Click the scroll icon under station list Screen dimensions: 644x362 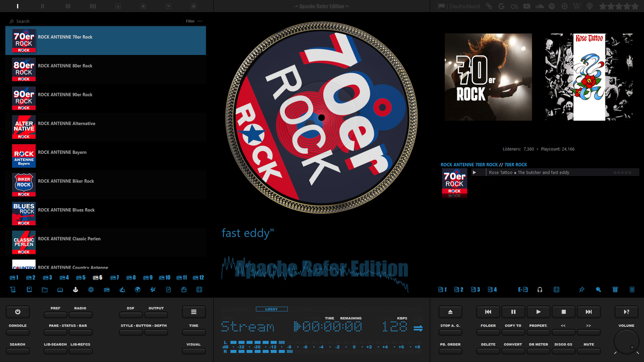click(x=13, y=290)
